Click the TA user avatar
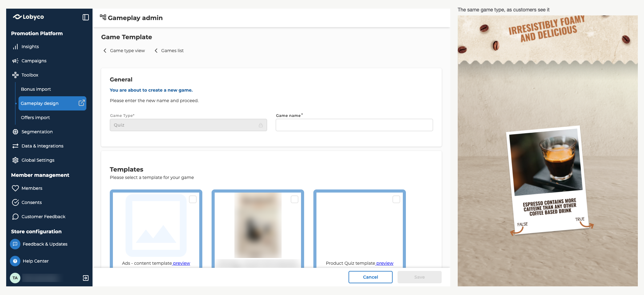 (x=15, y=278)
